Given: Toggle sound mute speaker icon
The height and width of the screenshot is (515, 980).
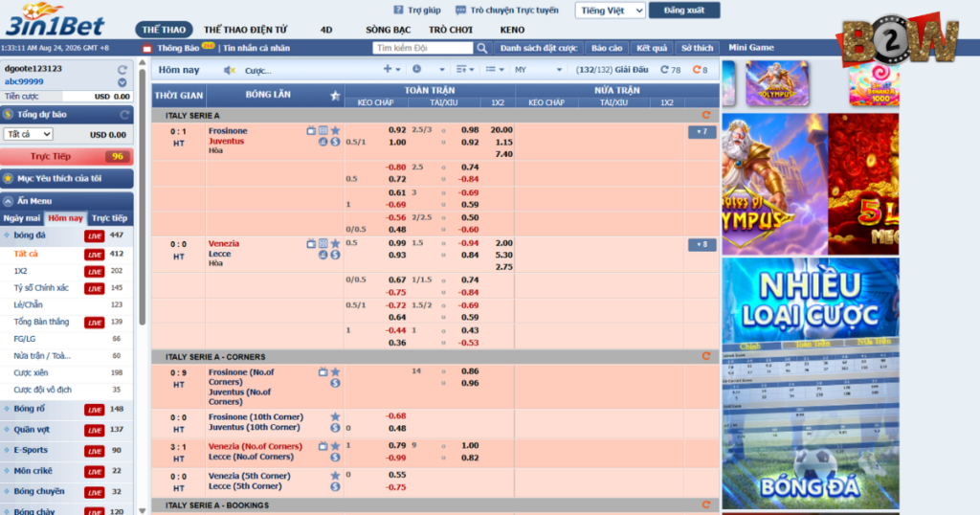Looking at the screenshot, I should click(x=230, y=71).
